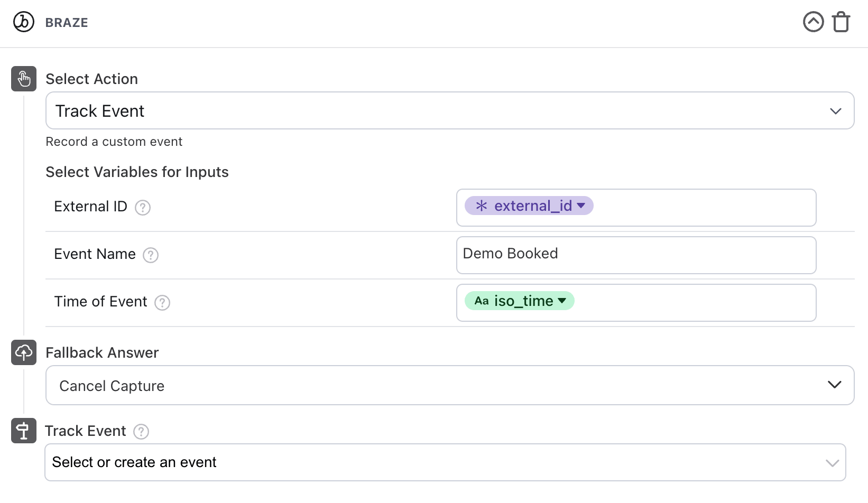
Task: Open help tooltip beside Track Event label
Action: [141, 432]
